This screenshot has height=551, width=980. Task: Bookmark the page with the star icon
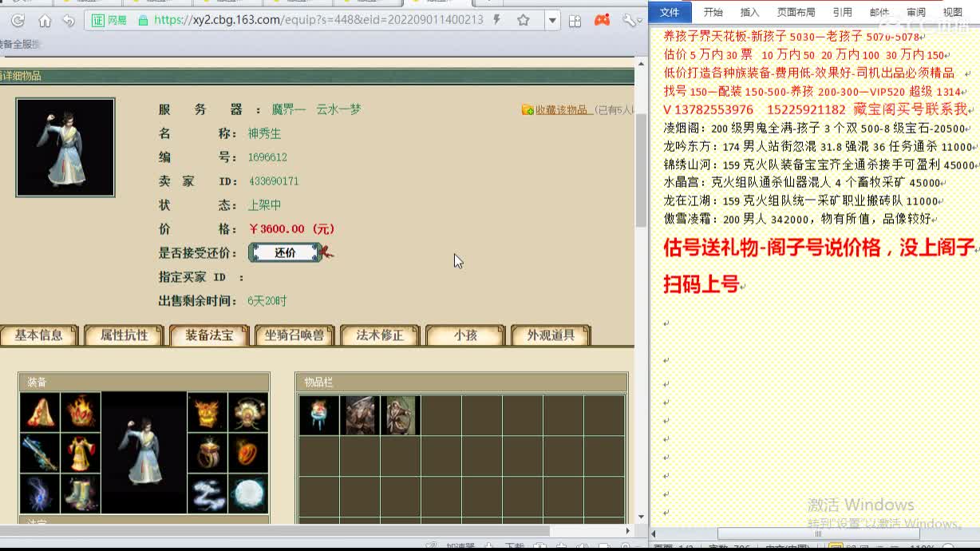pos(524,21)
